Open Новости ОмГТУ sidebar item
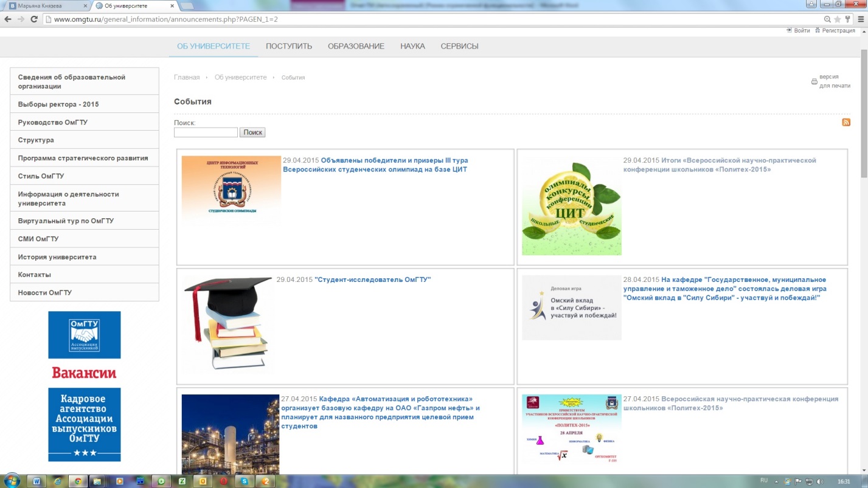Screen dimensions: 868x488 85,292
